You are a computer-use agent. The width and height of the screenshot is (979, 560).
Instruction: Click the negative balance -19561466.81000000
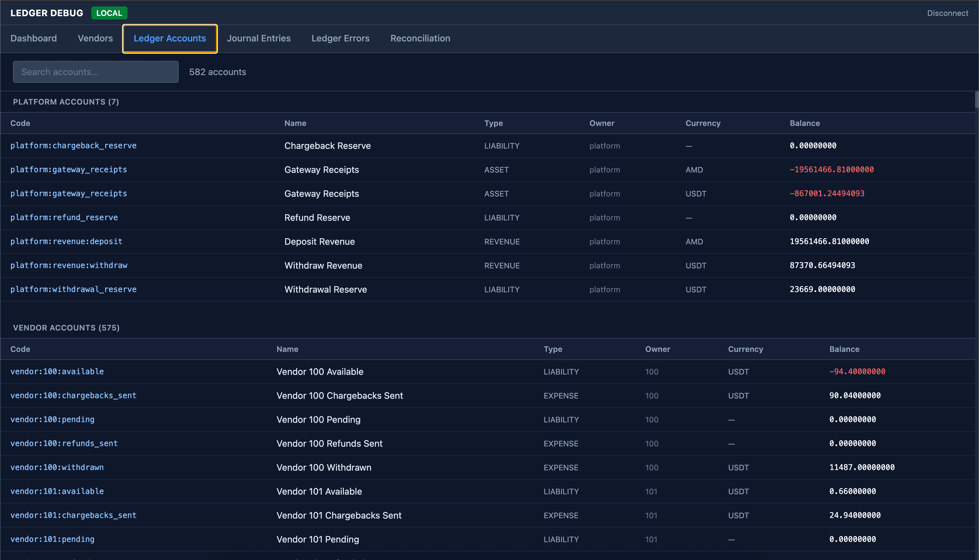pyautogui.click(x=832, y=169)
